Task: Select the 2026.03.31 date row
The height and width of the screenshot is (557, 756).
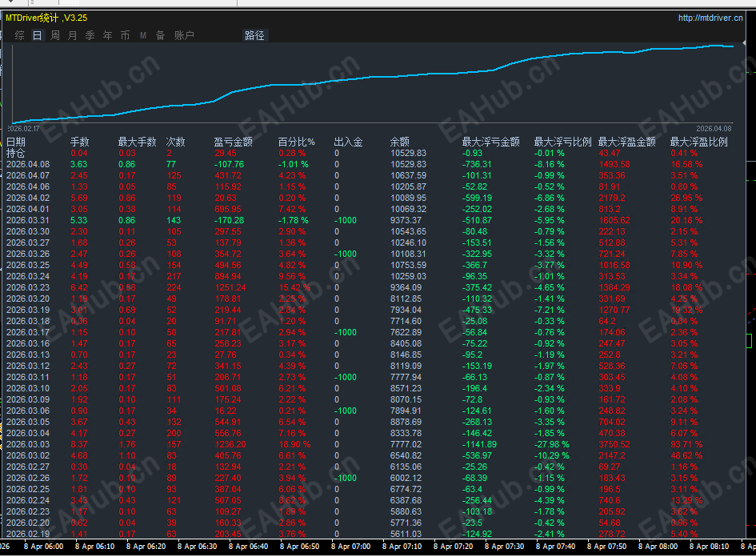Action: coord(28,220)
